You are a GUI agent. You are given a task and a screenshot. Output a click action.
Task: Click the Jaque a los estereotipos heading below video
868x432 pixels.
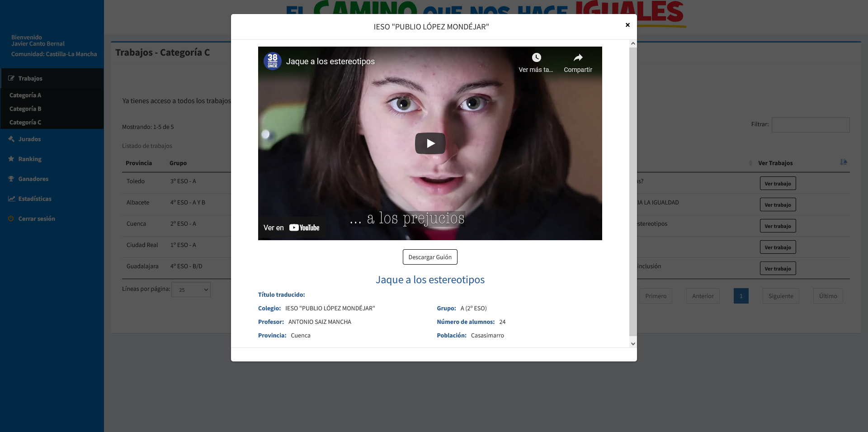pos(430,280)
